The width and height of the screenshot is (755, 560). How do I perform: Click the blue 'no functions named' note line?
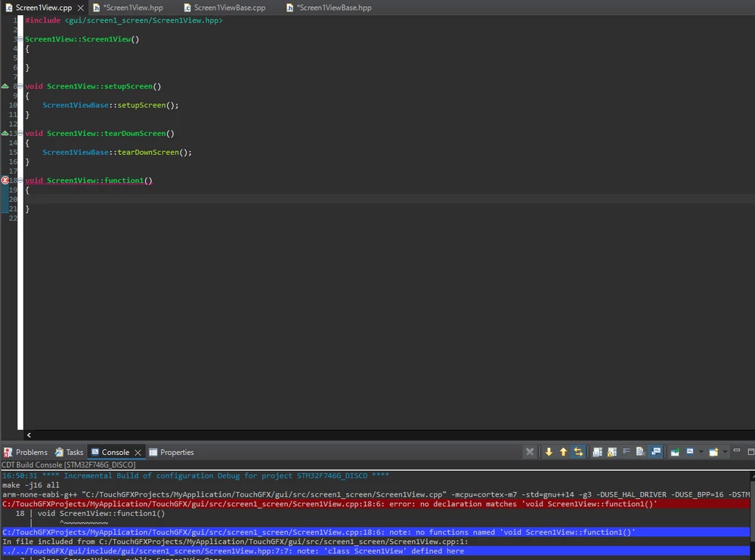coord(376,532)
